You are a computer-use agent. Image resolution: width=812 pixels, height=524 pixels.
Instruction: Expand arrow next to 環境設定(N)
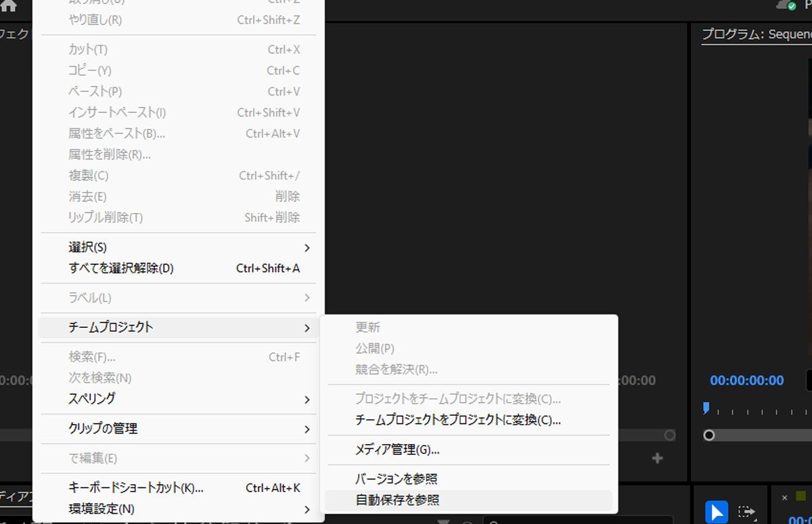coord(307,509)
